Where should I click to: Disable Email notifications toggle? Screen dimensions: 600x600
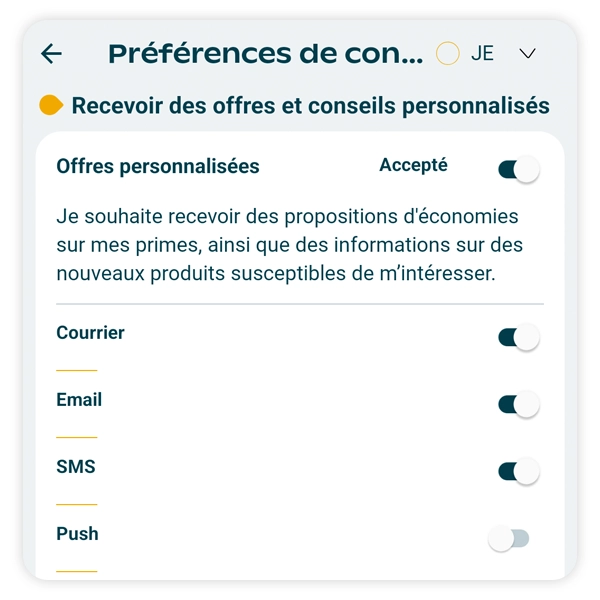coord(518,405)
